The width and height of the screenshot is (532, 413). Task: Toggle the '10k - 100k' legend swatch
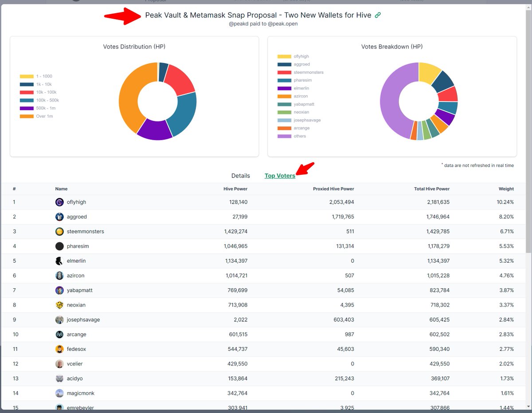[x=27, y=92]
